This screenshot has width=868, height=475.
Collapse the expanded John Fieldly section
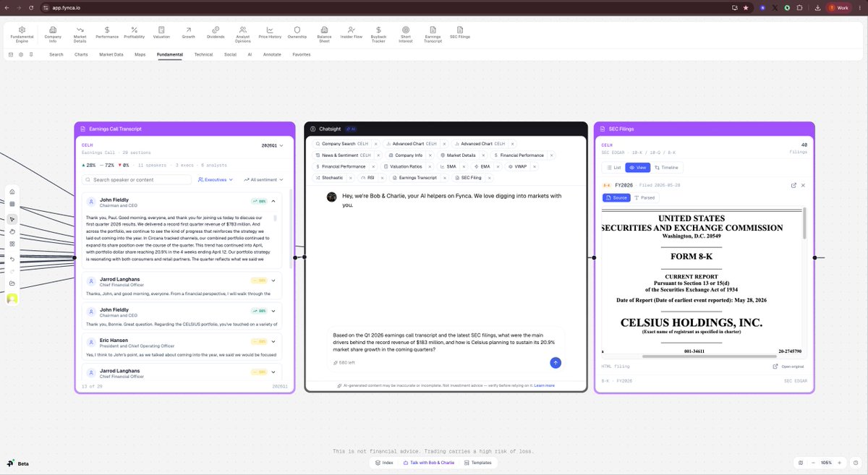pos(273,201)
